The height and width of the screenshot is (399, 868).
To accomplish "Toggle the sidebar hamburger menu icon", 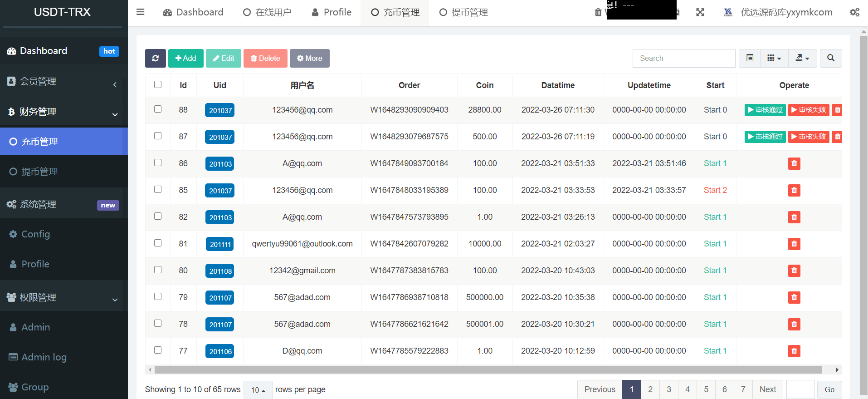I will [140, 12].
